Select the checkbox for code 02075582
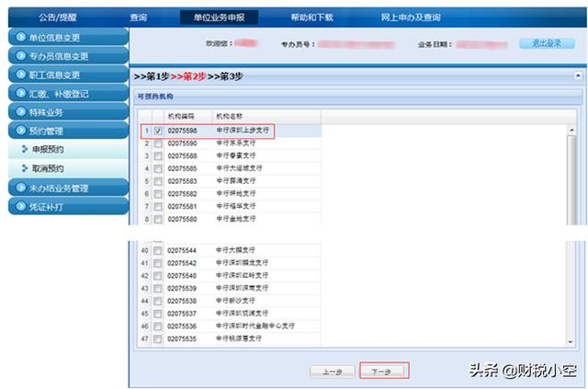588x389 pixels. 158,194
